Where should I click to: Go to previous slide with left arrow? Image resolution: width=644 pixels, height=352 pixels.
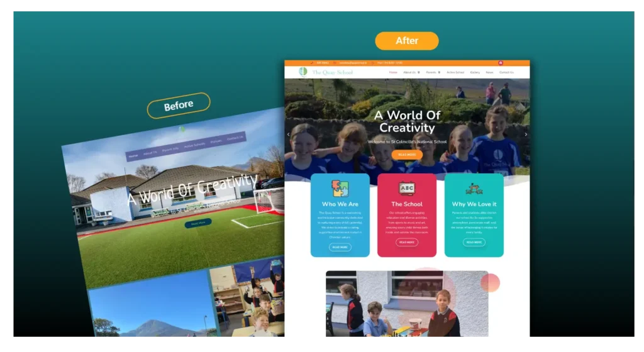(x=288, y=134)
